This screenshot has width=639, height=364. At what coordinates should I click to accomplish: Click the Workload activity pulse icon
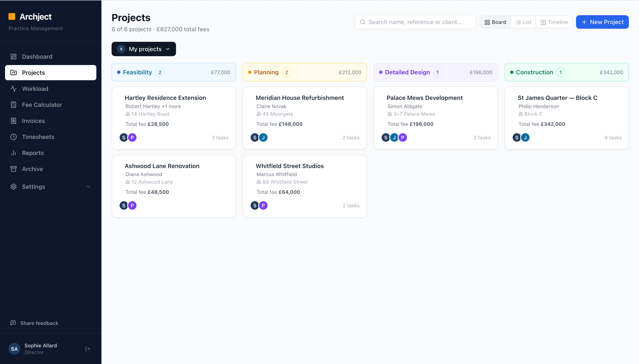click(14, 88)
